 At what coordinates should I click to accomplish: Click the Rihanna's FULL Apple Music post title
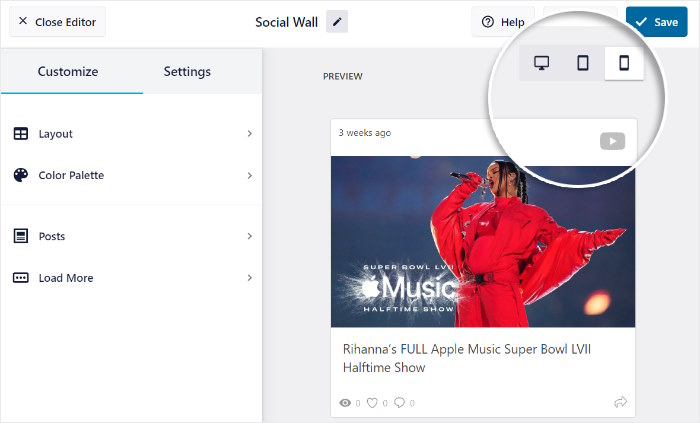click(467, 358)
